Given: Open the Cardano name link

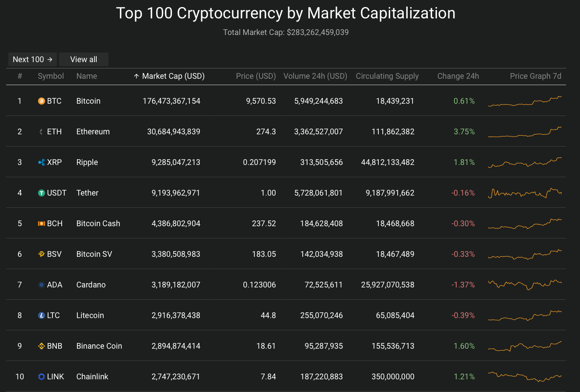Looking at the screenshot, I should click(x=91, y=285).
